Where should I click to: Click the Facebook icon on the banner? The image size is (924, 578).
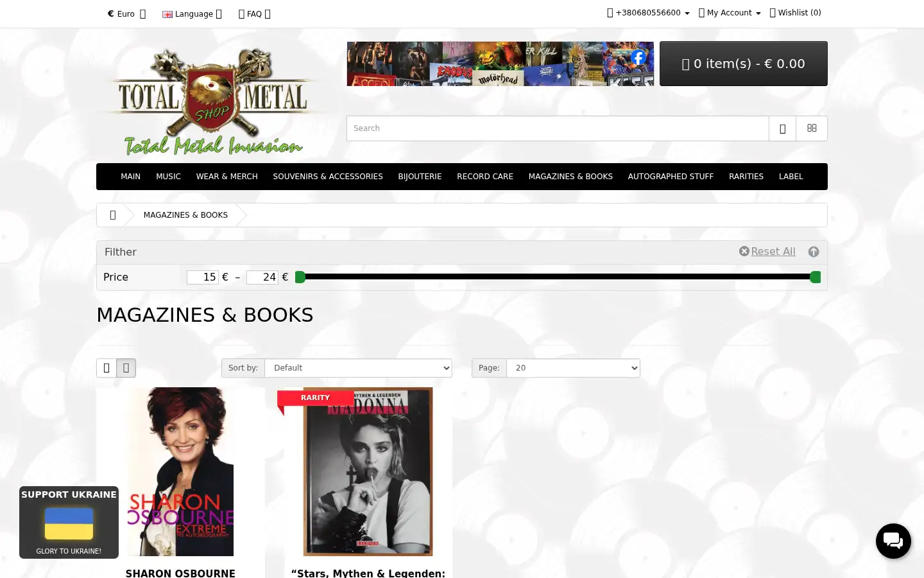[638, 57]
